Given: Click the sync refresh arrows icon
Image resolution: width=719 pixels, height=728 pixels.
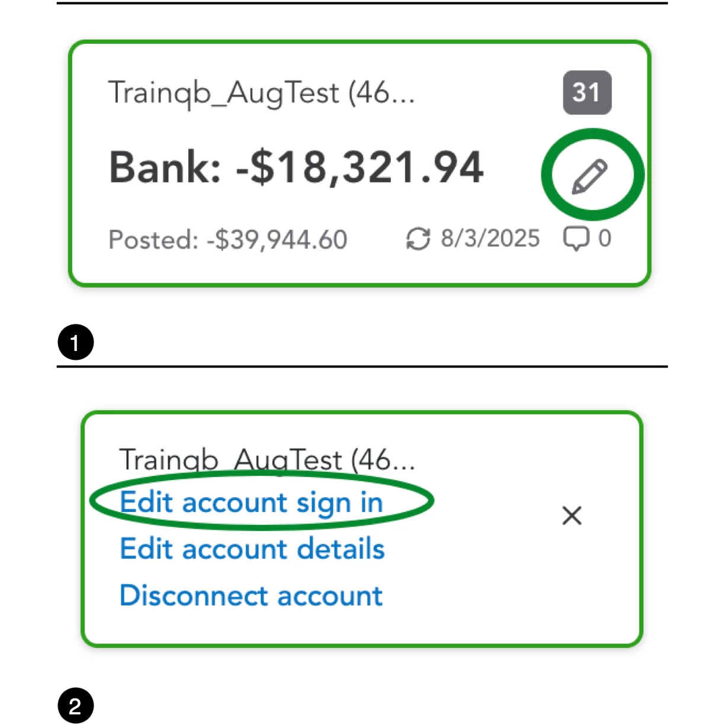Looking at the screenshot, I should pos(418,239).
